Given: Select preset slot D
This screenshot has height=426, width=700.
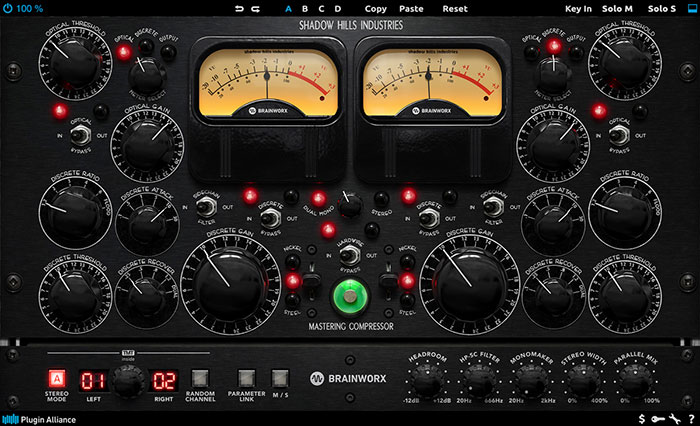Looking at the screenshot, I should coord(339,8).
